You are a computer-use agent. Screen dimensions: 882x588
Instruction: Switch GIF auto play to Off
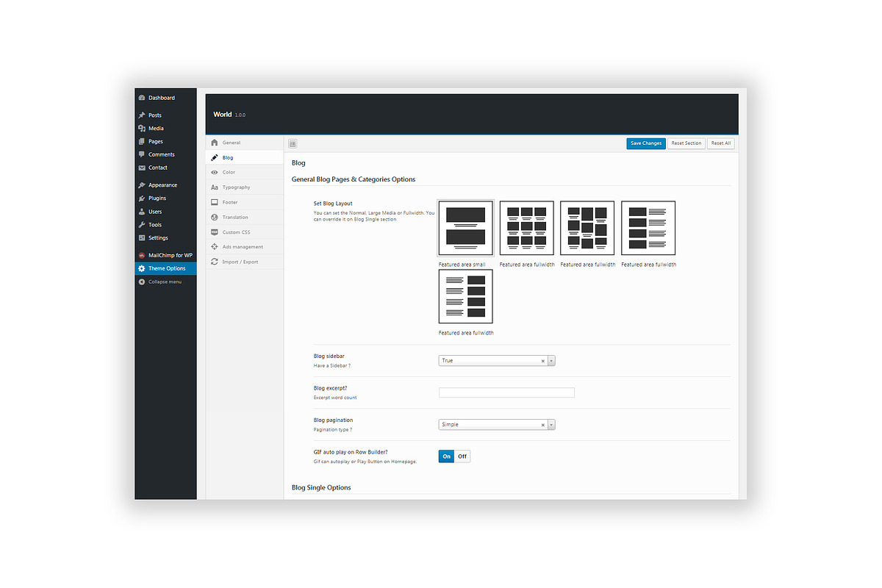462,456
